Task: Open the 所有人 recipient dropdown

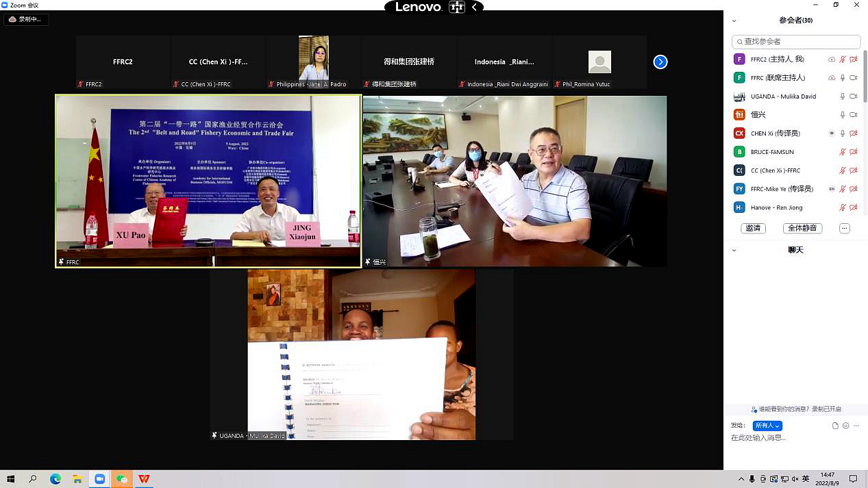Action: (767, 426)
